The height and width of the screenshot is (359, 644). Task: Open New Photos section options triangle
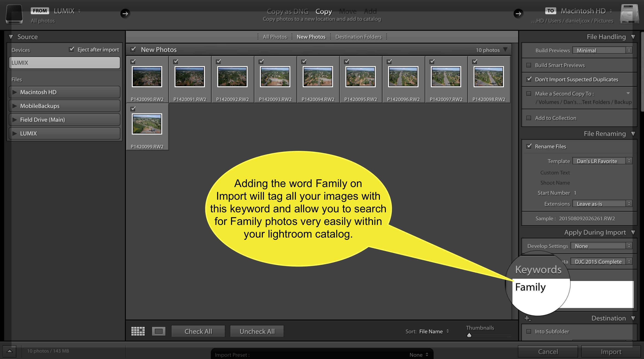(x=505, y=50)
